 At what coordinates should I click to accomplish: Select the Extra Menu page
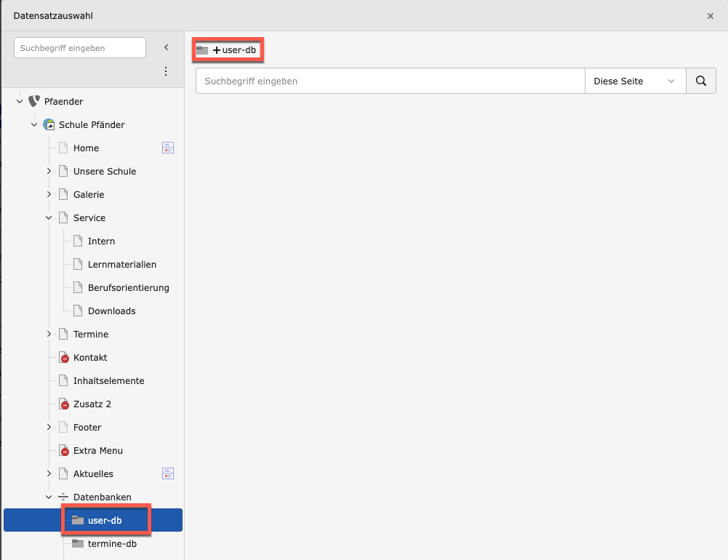coord(98,450)
